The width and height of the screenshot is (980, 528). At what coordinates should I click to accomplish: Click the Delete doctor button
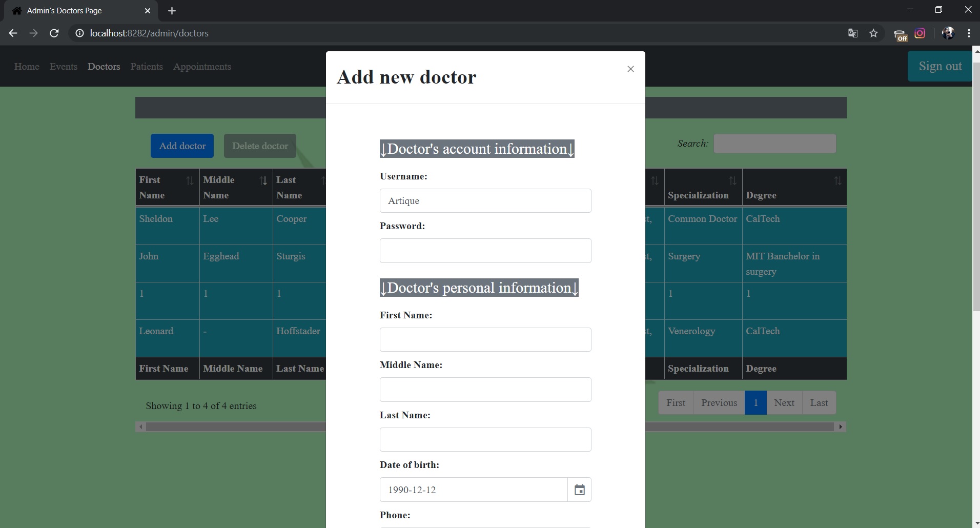click(x=260, y=146)
